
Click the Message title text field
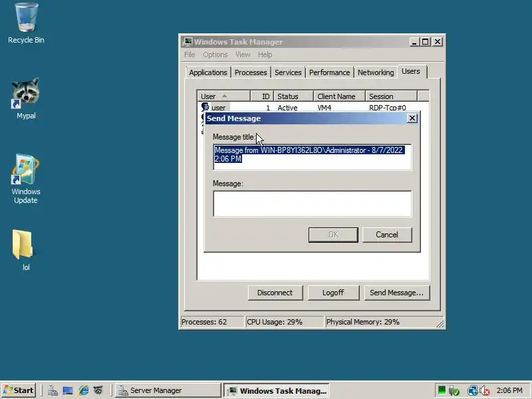click(313, 157)
